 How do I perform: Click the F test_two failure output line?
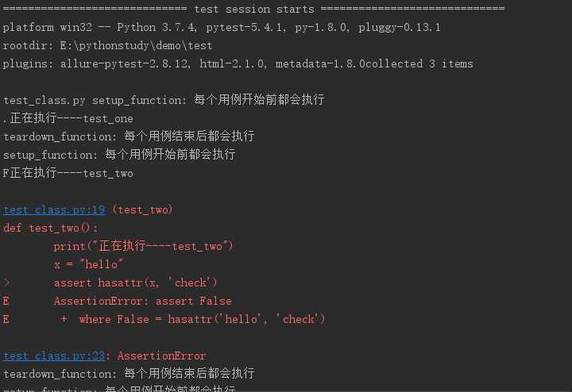pos(68,173)
